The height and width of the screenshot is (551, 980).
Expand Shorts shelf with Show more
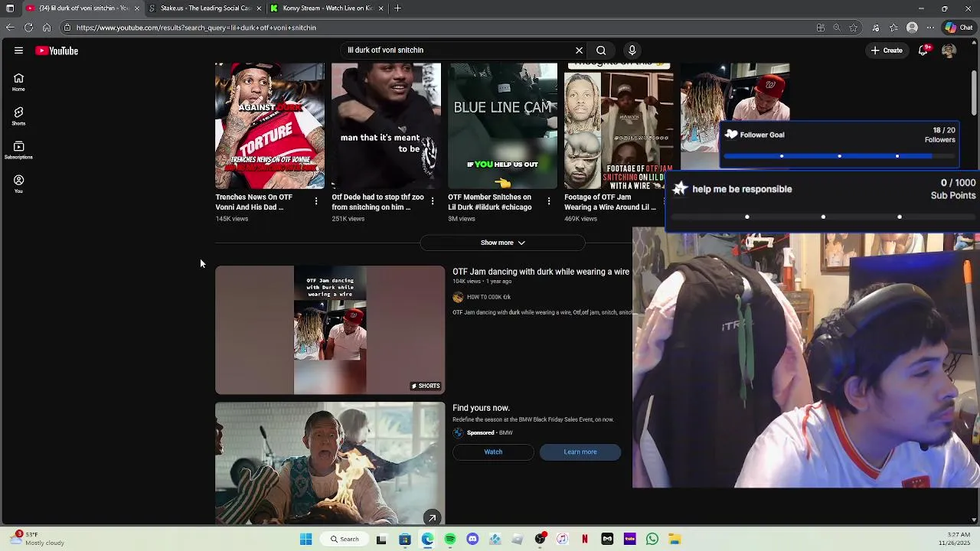tap(502, 243)
